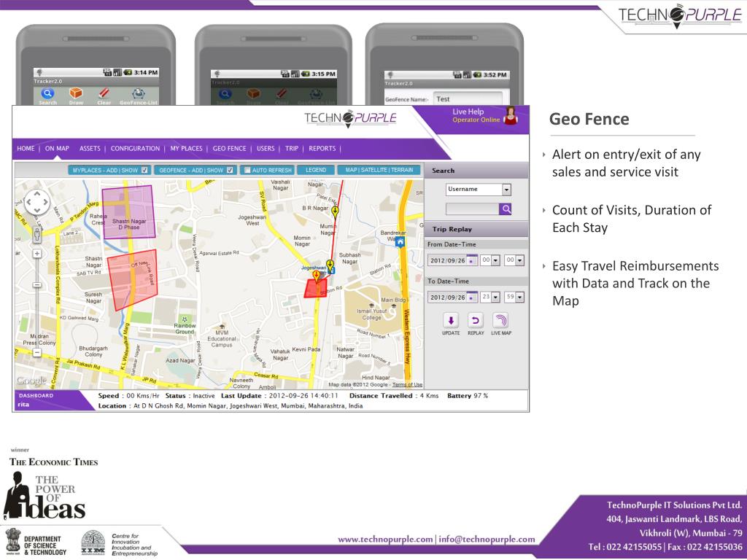Viewport: 747px width, 560px height.
Task: Tap GeoFence-List icon on 3:14 PM phone
Action: click(x=138, y=93)
